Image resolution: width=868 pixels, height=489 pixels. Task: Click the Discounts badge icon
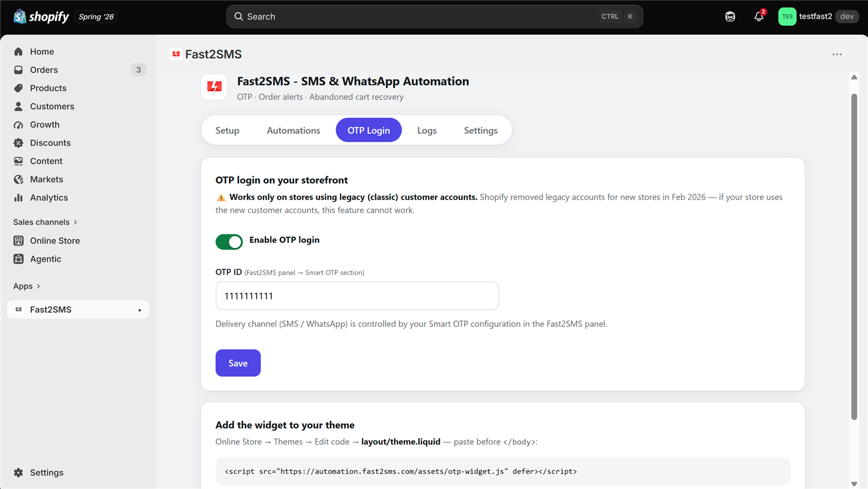coord(18,143)
